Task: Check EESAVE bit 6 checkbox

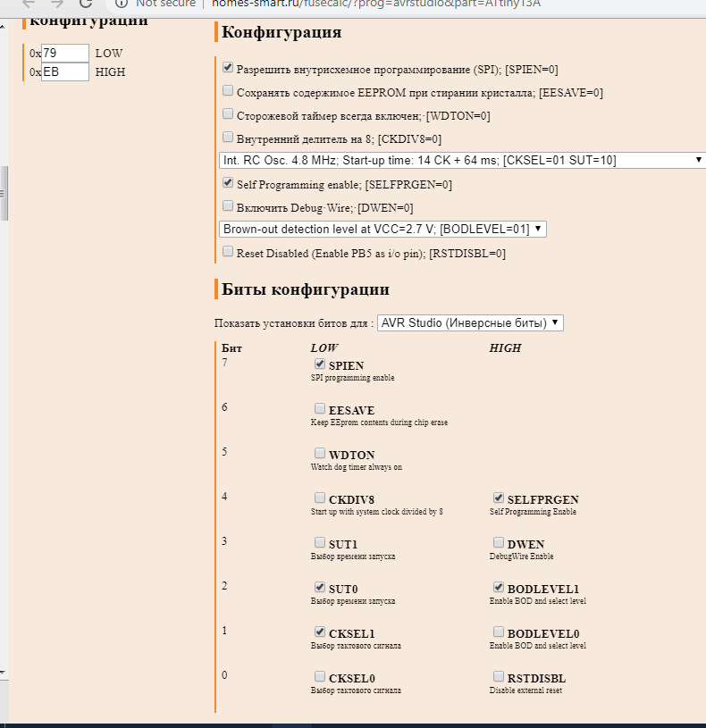Action: [x=320, y=408]
